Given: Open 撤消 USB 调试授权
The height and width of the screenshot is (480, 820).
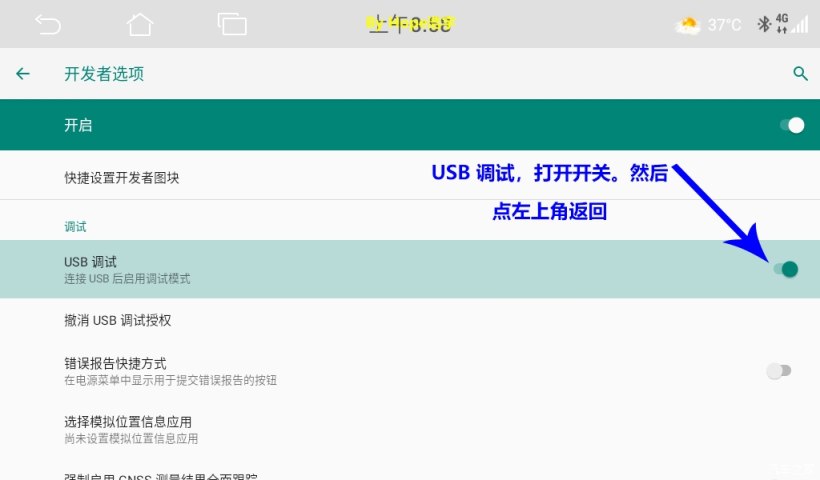Looking at the screenshot, I should pos(410,320).
